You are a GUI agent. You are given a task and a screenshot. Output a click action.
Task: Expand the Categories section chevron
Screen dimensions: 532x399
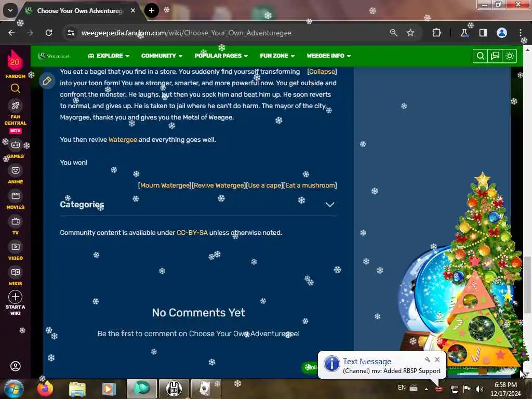330,205
